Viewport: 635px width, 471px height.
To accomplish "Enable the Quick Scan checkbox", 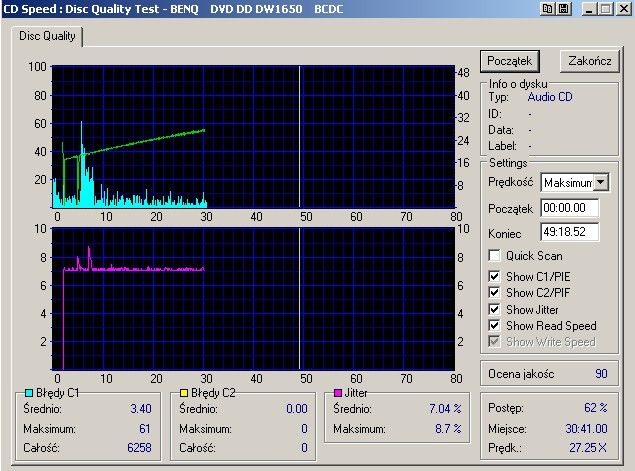I will (x=494, y=256).
